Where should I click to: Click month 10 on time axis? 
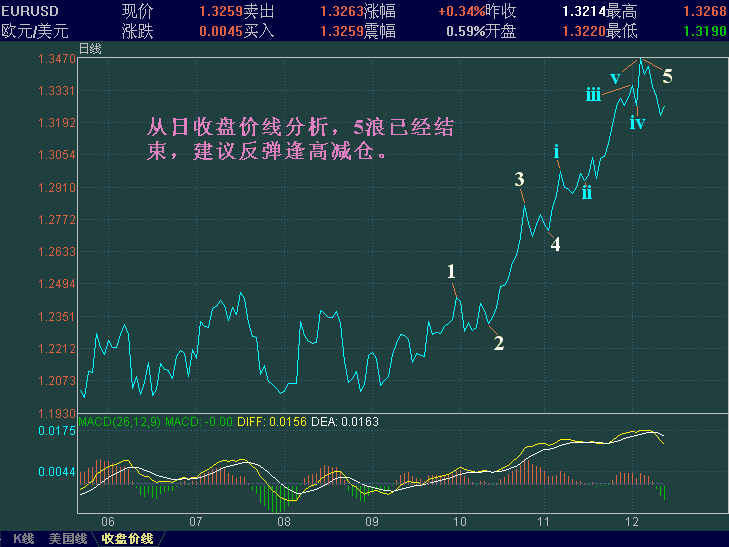click(460, 522)
